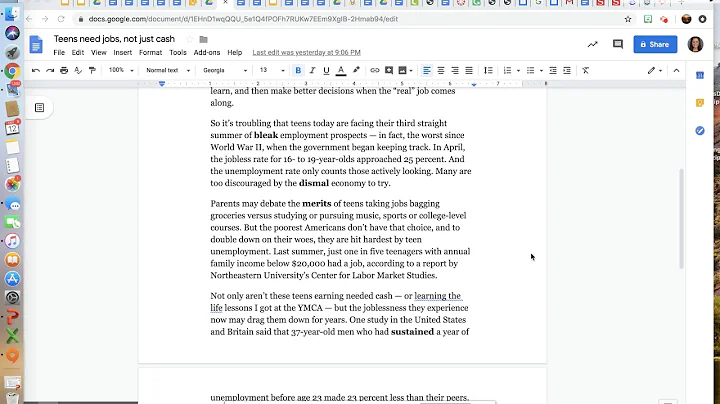Set justified text alignment
Screen dimensions: 720x404
[469, 70]
